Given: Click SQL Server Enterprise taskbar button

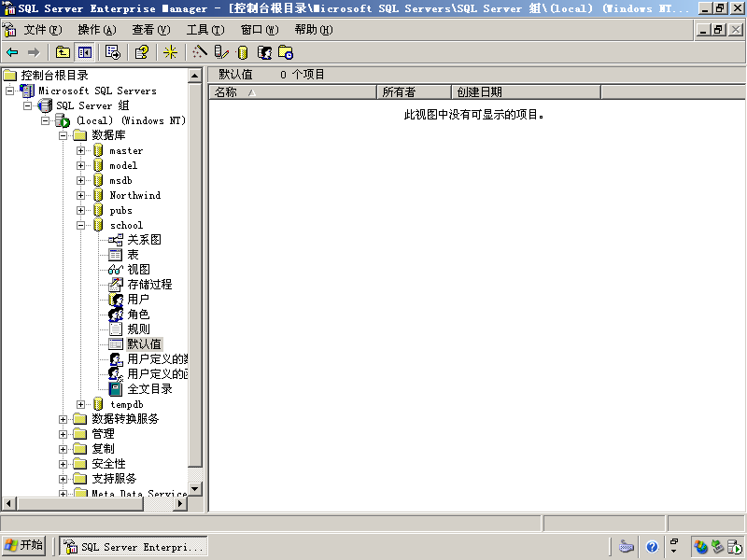Looking at the screenshot, I should 134,547.
